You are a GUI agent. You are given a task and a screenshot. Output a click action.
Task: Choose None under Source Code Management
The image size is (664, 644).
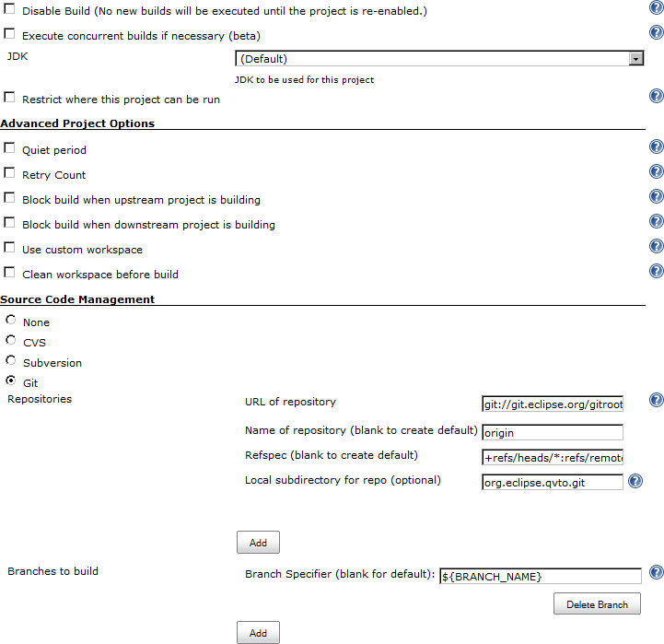click(x=11, y=320)
